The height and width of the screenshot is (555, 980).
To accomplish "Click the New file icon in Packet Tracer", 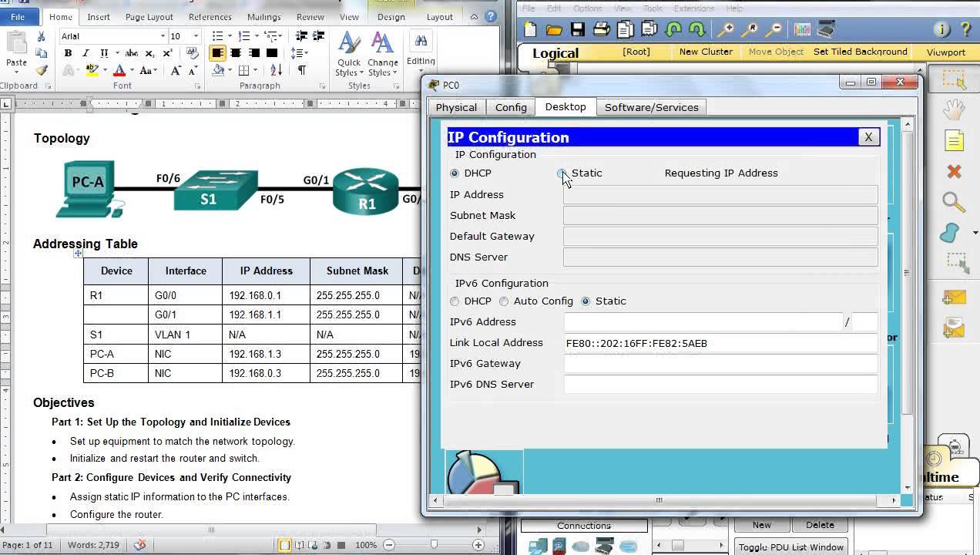I will click(530, 30).
